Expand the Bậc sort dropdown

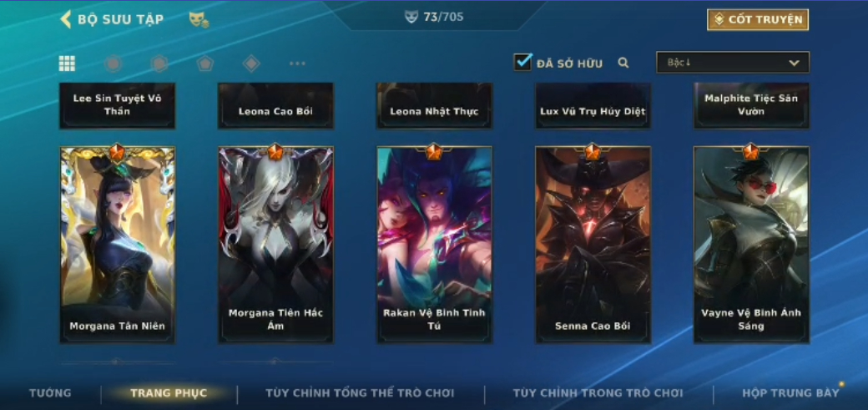pyautogui.click(x=733, y=63)
